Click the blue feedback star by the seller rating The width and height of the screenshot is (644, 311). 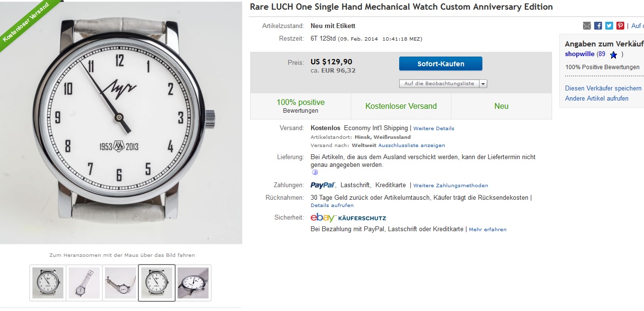614,55
